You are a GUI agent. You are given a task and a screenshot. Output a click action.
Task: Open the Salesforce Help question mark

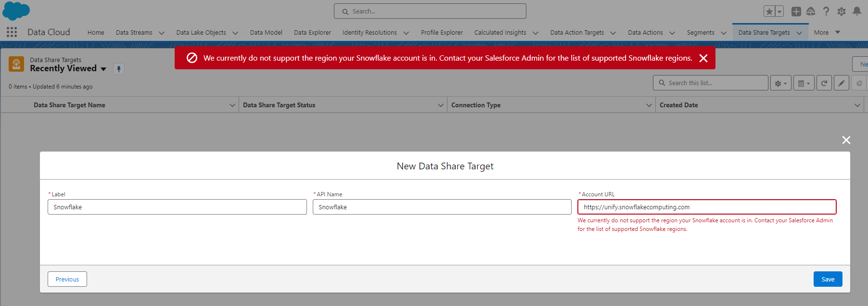(826, 12)
